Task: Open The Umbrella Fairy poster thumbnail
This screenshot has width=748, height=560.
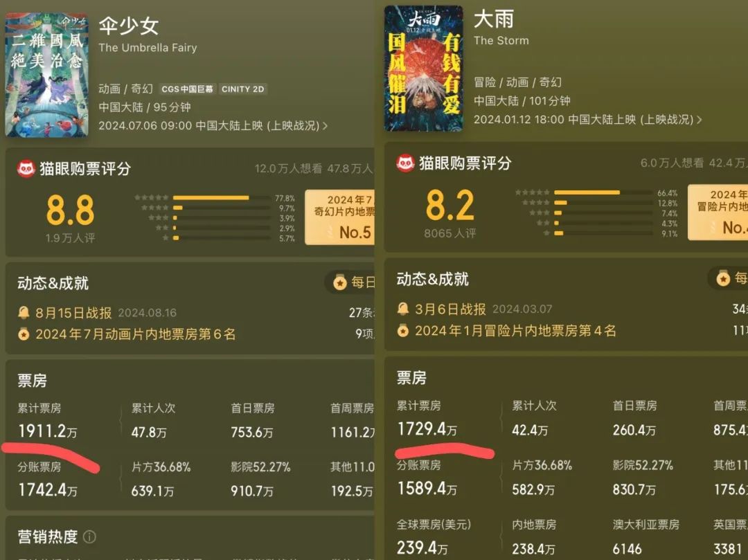Action: [x=47, y=75]
